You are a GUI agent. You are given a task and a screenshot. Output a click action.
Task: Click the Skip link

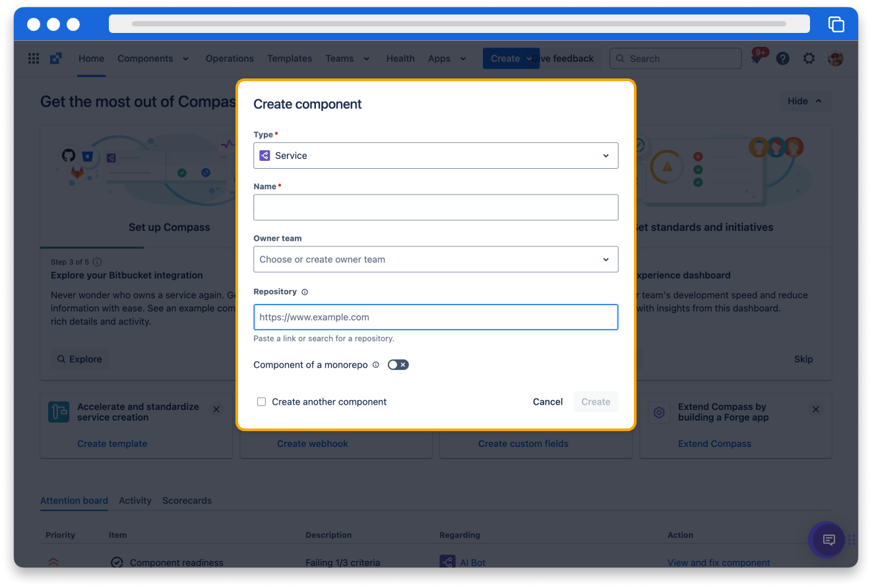803,359
